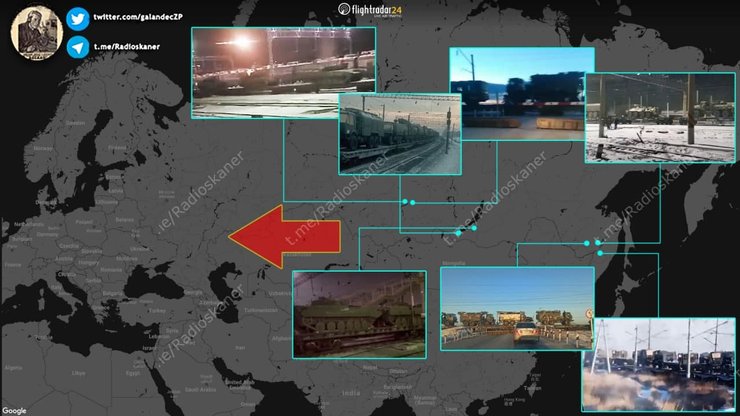Open the highway convoy photo with the car
The height and width of the screenshot is (416, 740).
[x=514, y=309]
